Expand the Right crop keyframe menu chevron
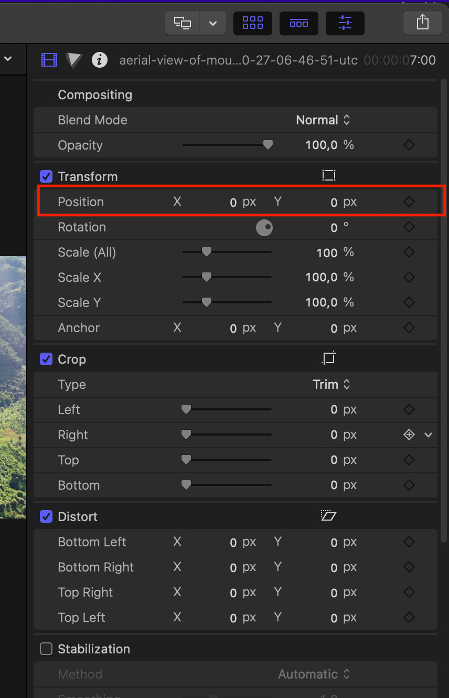The height and width of the screenshot is (698, 449). [428, 435]
